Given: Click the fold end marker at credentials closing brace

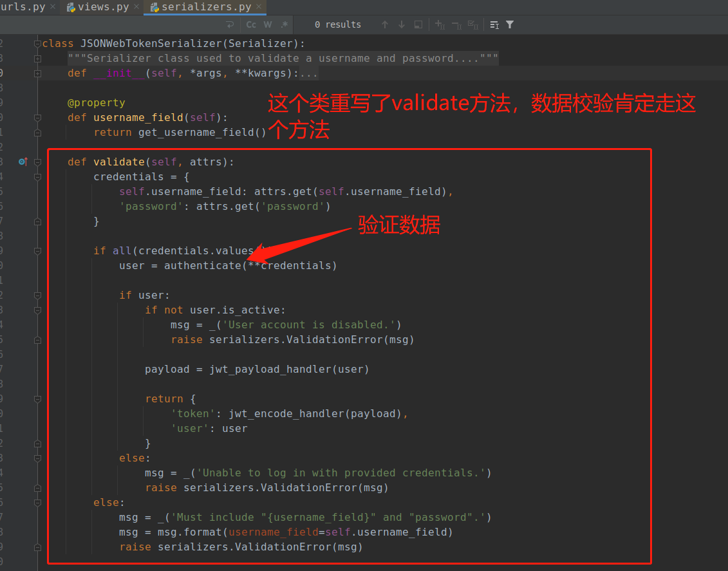Looking at the screenshot, I should coord(37,221).
